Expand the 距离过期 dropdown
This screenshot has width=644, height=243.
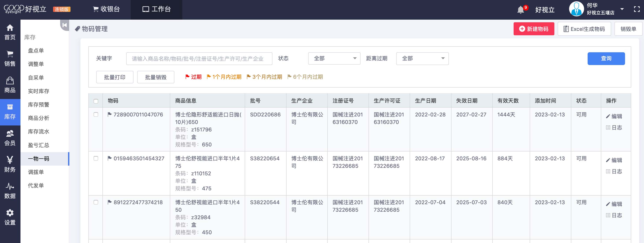(x=422, y=59)
